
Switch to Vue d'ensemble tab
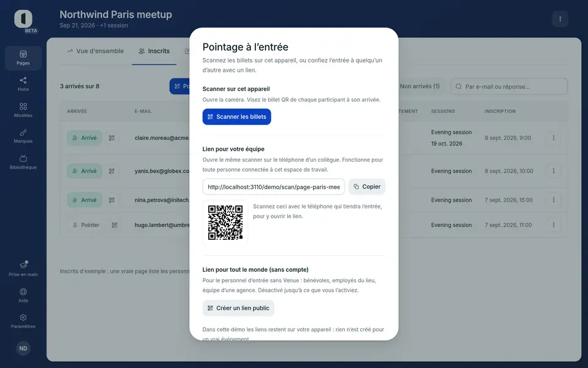(96, 51)
